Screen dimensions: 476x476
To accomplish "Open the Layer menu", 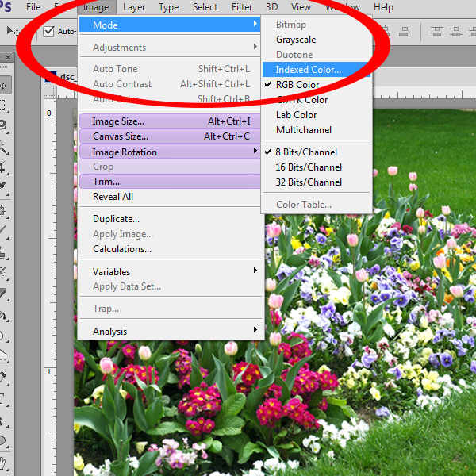I will [134, 7].
